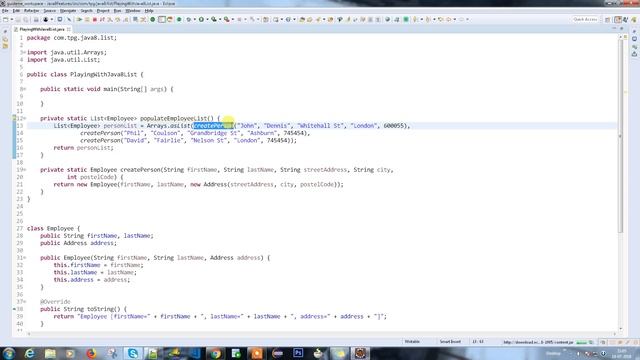Viewport: 640px width, 360px height.
Task: Click the highlighted createPerson call on line 13
Action: [x=213, y=126]
